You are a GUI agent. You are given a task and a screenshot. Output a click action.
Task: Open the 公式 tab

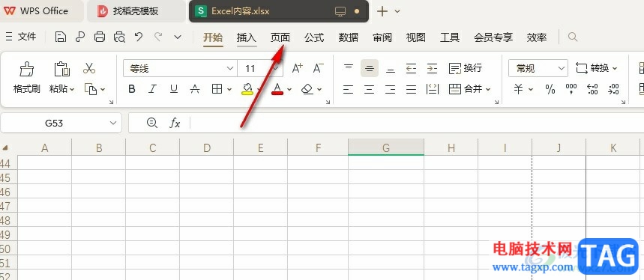pyautogui.click(x=314, y=37)
